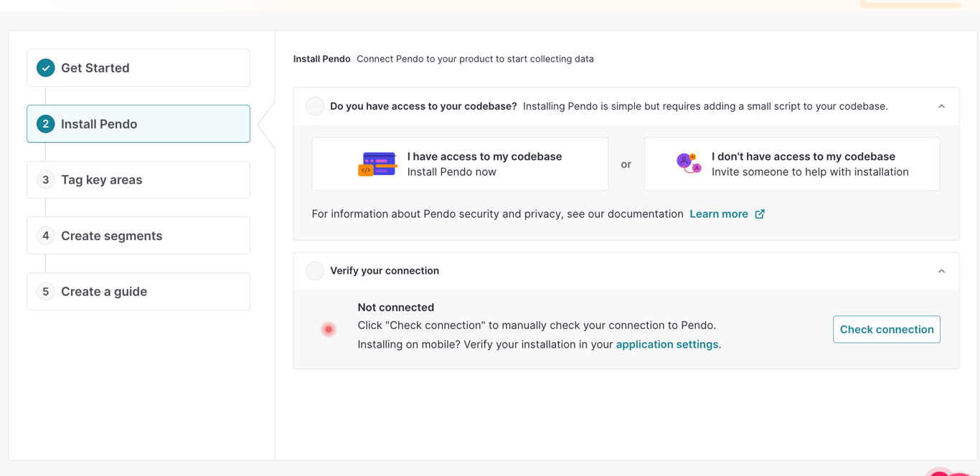This screenshot has width=980, height=476.
Task: Click the step 5 number circle
Action: coord(46,292)
